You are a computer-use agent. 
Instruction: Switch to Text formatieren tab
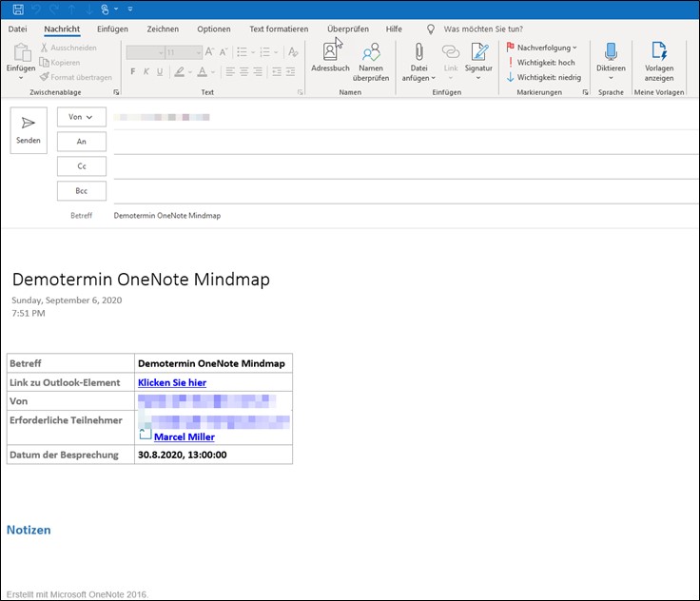point(279,29)
